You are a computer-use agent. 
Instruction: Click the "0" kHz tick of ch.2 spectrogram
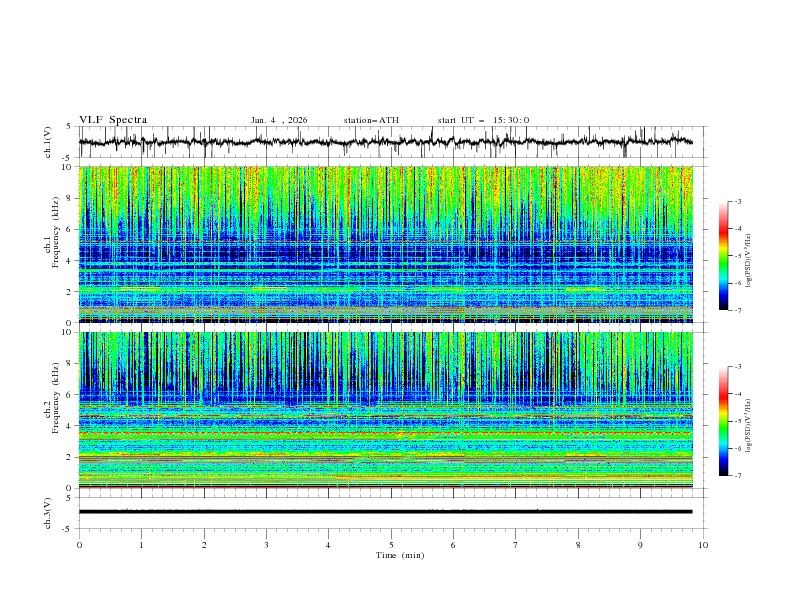pos(69,488)
